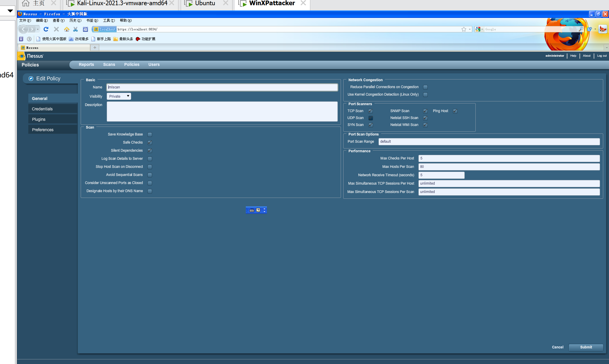
Task: Toggle the Safe Checks checkbox
Action: 150,142
